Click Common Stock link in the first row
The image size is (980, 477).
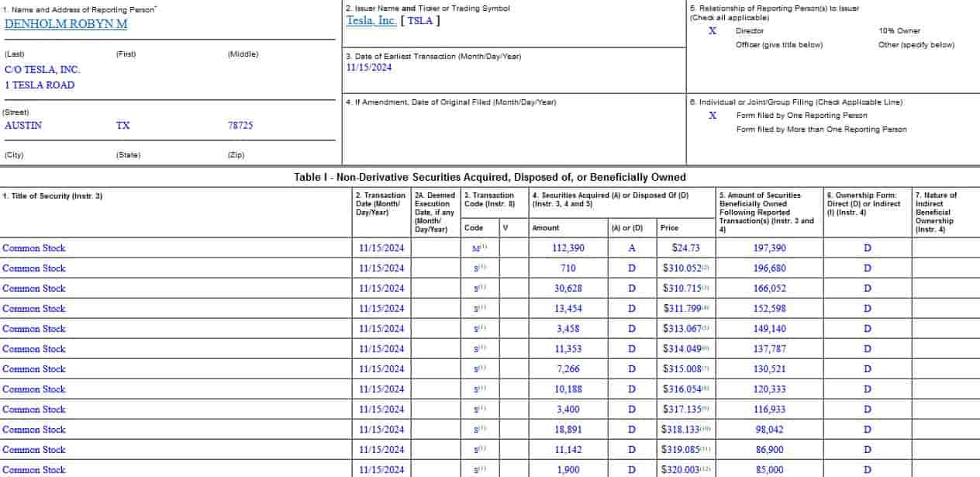point(34,247)
